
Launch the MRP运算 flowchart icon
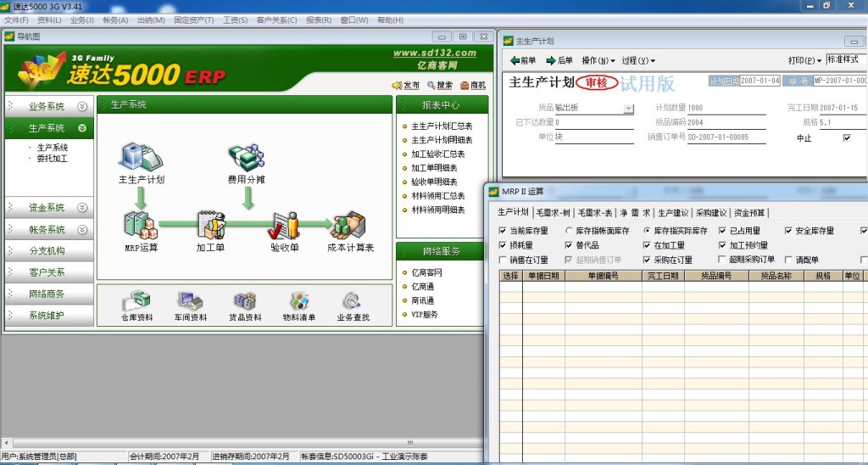tap(142, 226)
